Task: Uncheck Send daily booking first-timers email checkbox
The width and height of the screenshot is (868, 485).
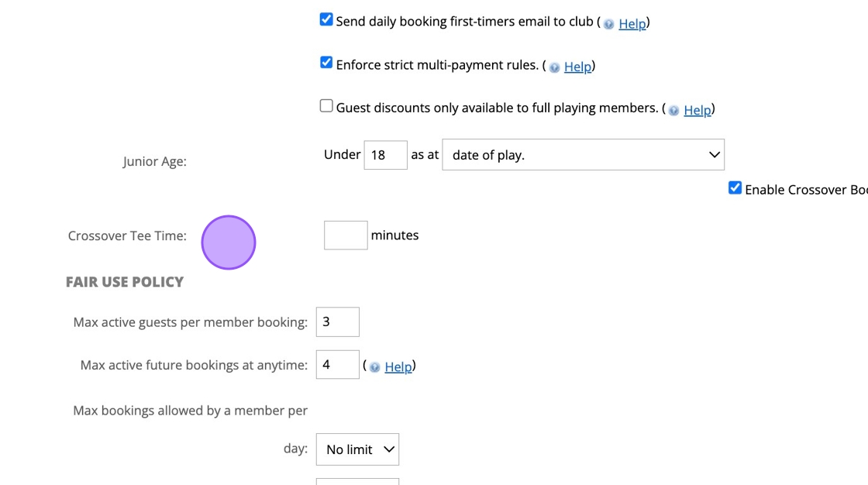Action: point(326,20)
